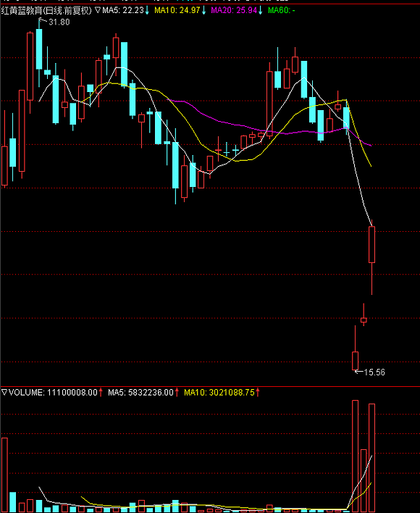420x513 pixels.
Task: Click the 15.56 low price marker
Action: 374,372
